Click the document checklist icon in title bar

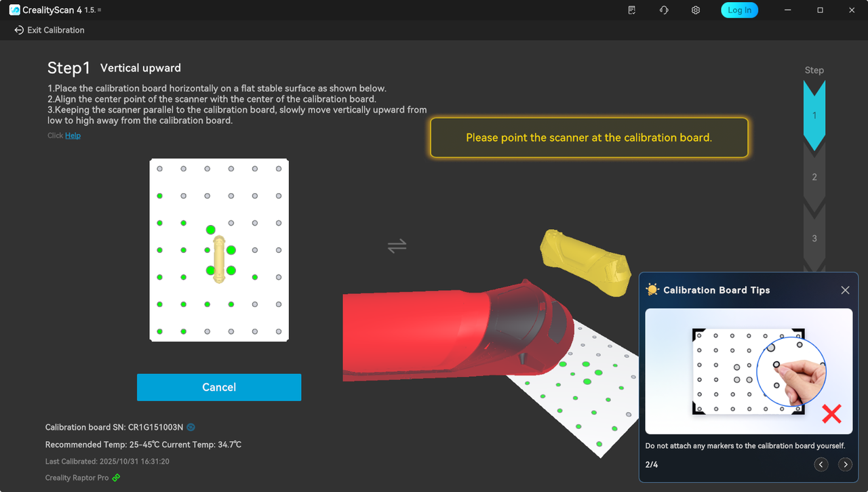point(632,10)
